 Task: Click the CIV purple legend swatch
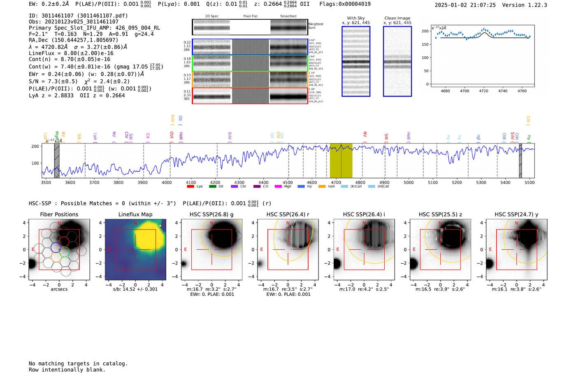click(235, 187)
